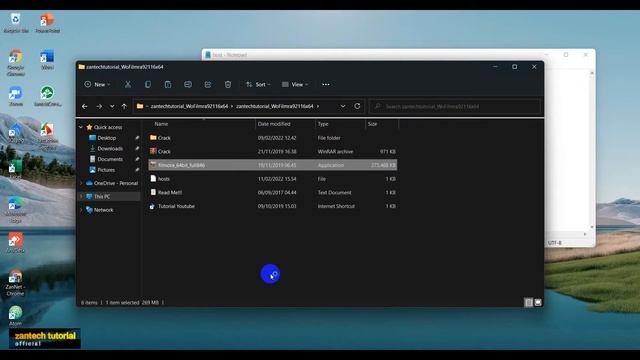Open the Recycle Bin desktop icon
This screenshot has height=360, width=640.
16,23
